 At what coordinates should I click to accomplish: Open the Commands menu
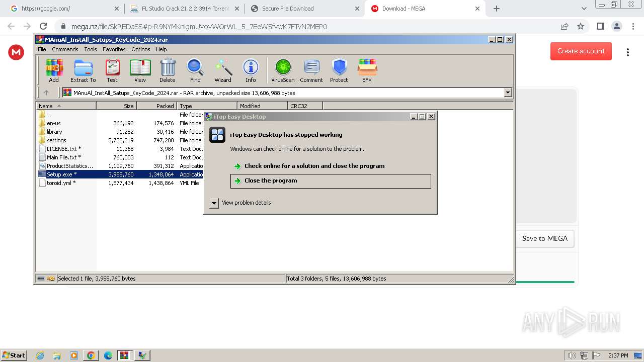tap(65, 49)
